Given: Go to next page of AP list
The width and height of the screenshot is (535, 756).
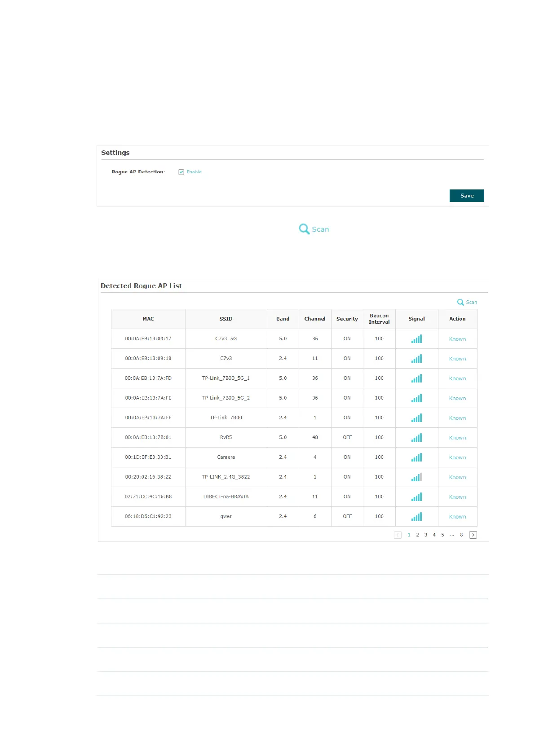Looking at the screenshot, I should (x=473, y=535).
